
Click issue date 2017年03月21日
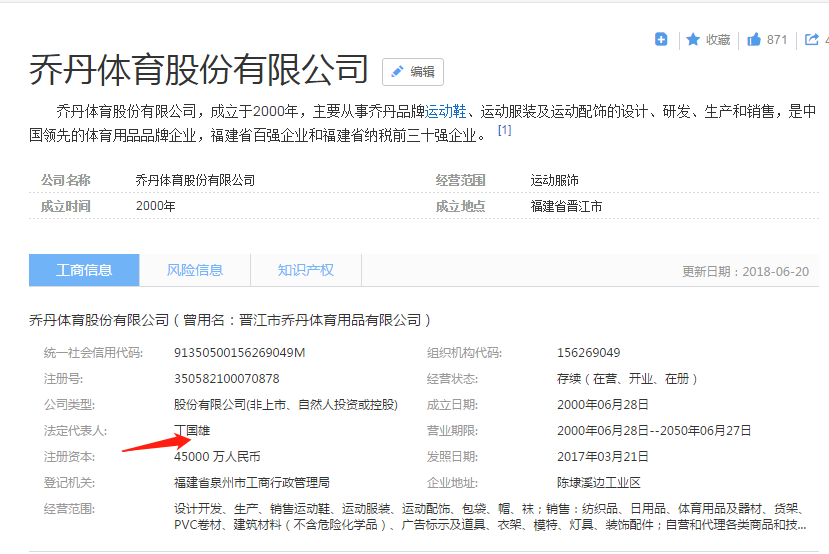pos(603,457)
